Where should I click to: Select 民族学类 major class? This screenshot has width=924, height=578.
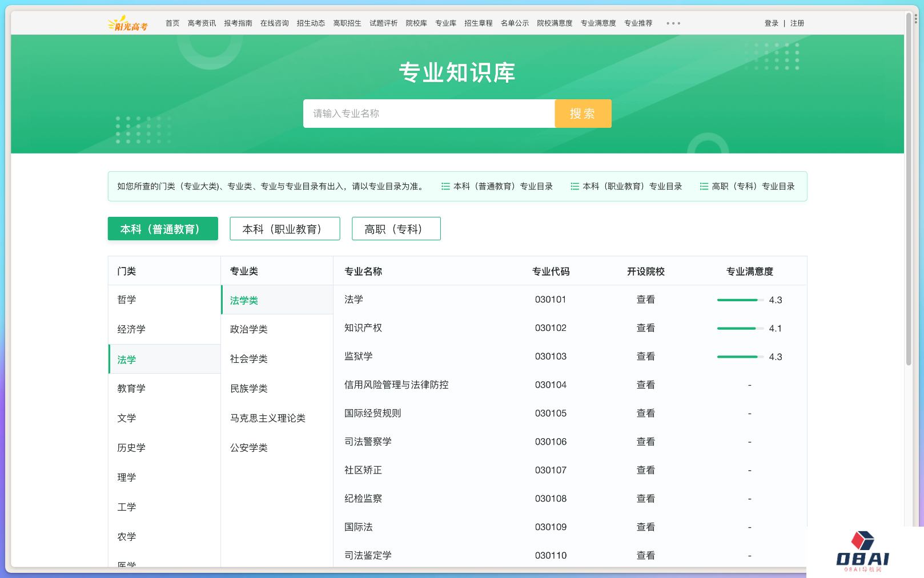click(277, 389)
